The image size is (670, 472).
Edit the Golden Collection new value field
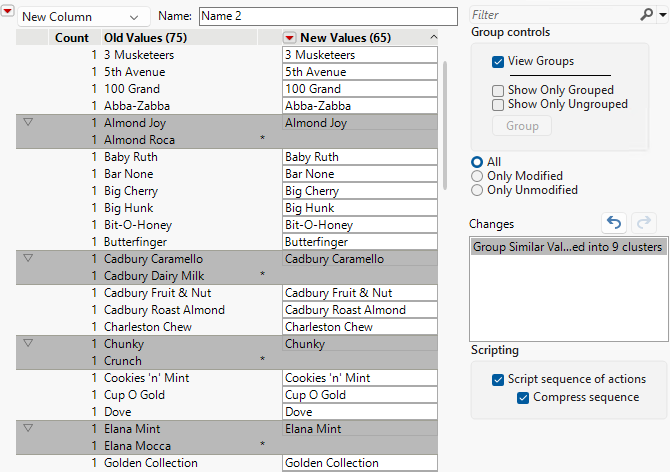[x=360, y=463]
